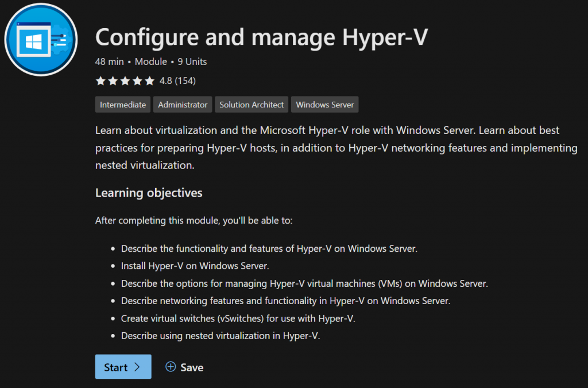The width and height of the screenshot is (588, 388).
Task: Click the "Configure and manage Hyper-V" title
Action: pos(261,37)
